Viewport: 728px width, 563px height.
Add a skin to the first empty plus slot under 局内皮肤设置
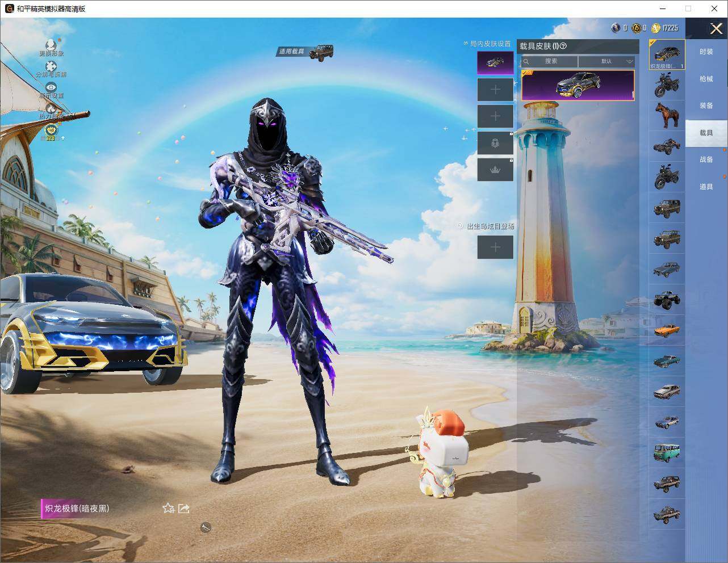tap(495, 90)
